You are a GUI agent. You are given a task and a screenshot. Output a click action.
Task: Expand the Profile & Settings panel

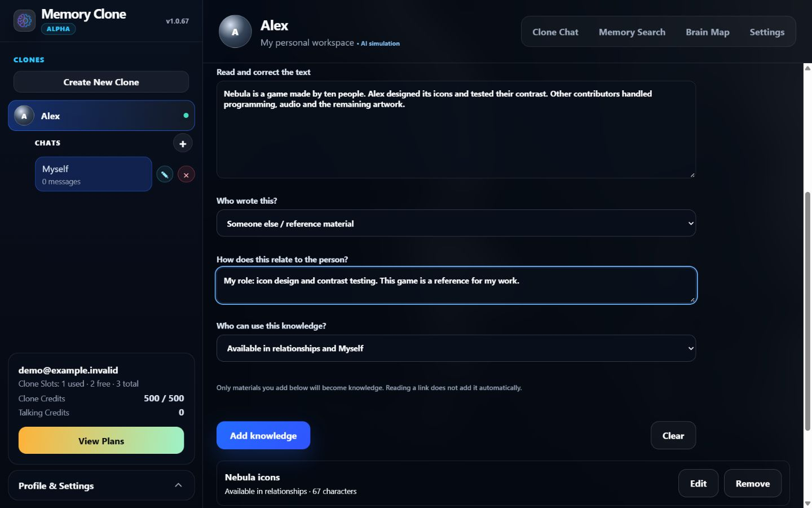pos(101,485)
